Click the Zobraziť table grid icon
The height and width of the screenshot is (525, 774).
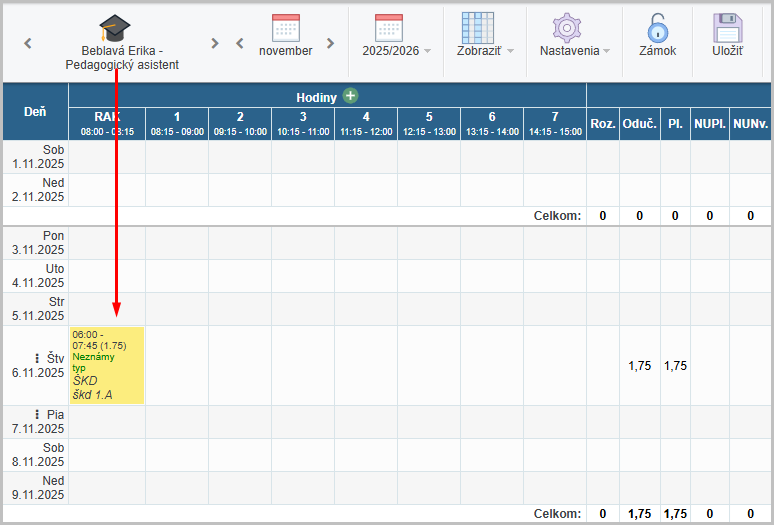478,27
